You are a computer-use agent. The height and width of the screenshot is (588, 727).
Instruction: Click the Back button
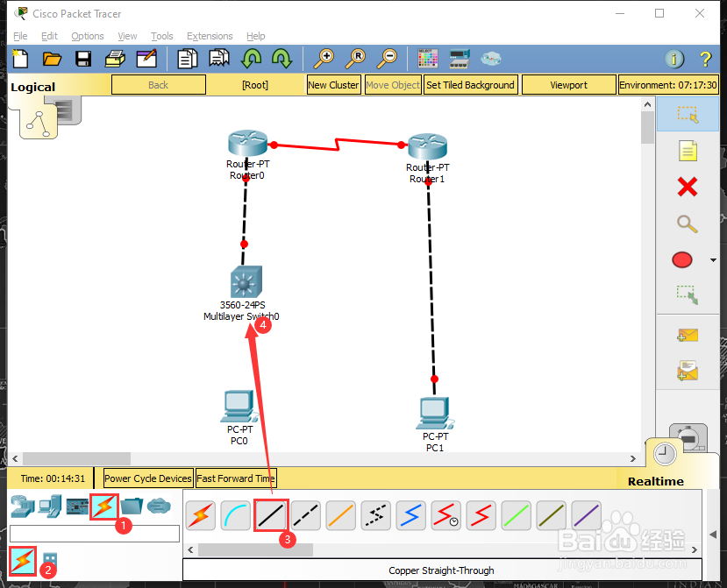pos(159,85)
